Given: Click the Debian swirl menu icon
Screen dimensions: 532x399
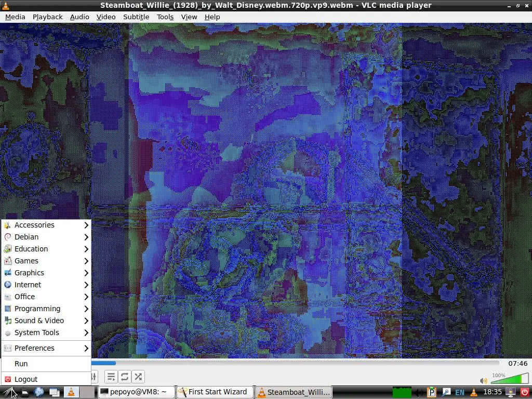Looking at the screenshot, I should tap(8, 237).
